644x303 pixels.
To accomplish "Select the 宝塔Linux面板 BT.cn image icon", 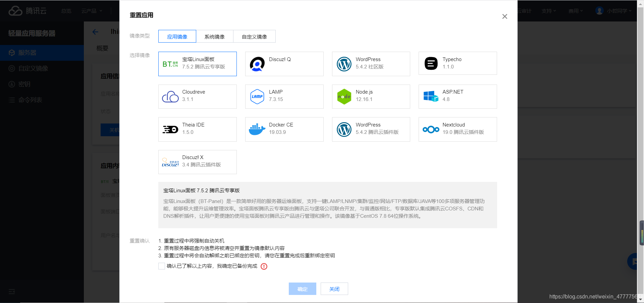I will [170, 64].
